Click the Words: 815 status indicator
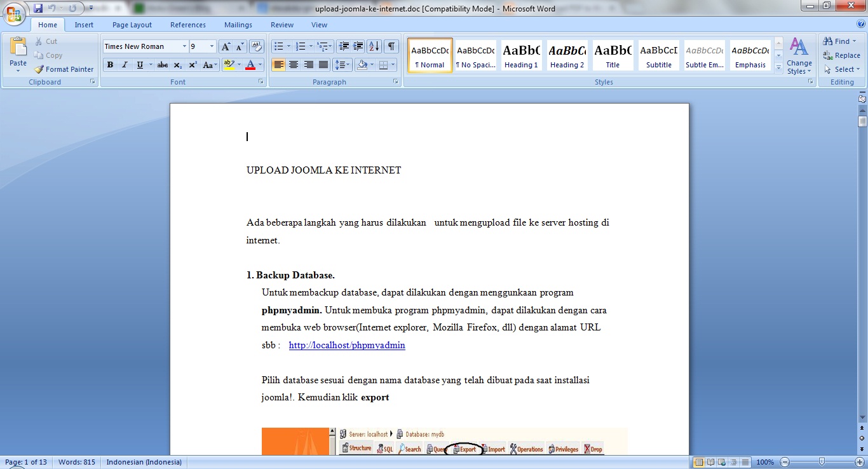Image resolution: width=868 pixels, height=469 pixels. [x=77, y=462]
